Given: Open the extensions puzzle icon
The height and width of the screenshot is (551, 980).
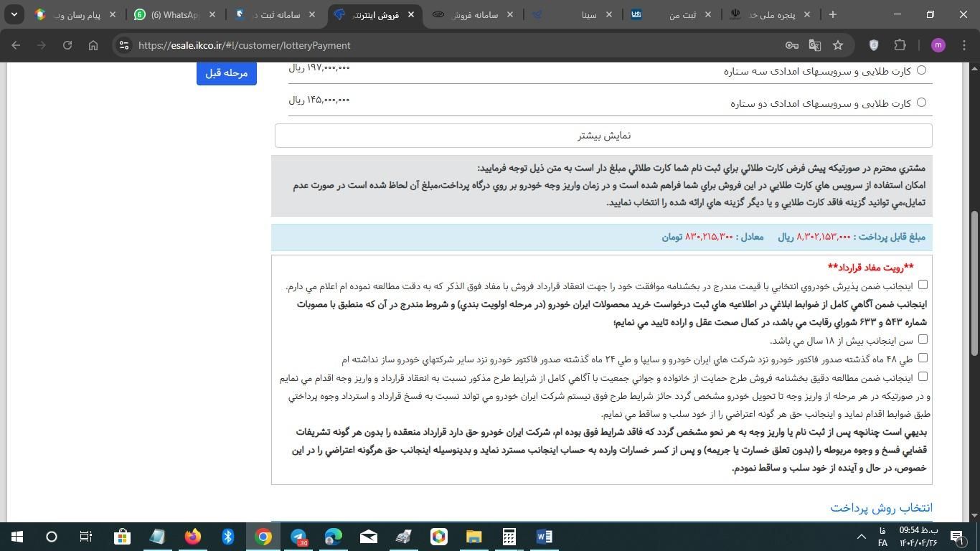Looking at the screenshot, I should pos(900,45).
